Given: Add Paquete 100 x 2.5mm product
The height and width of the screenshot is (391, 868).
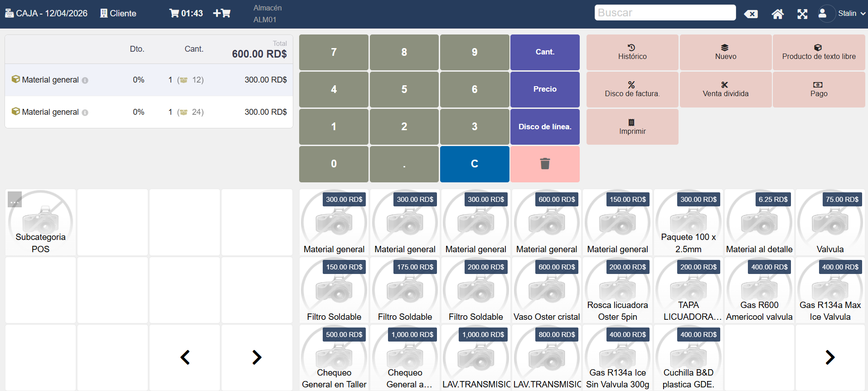Looking at the screenshot, I should coord(688,222).
